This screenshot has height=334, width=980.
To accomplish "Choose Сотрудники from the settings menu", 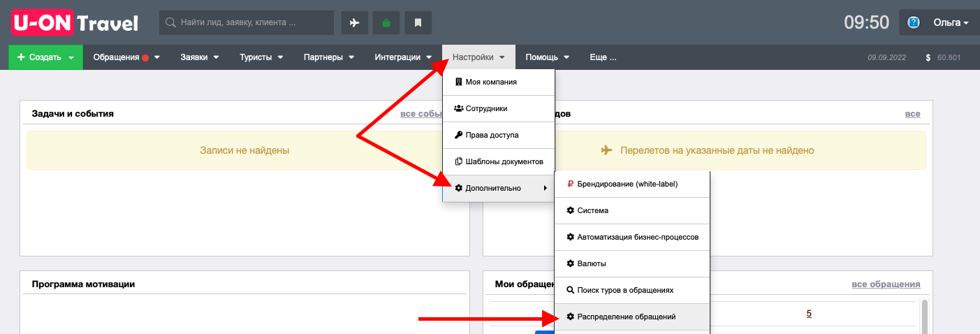I will 499,108.
